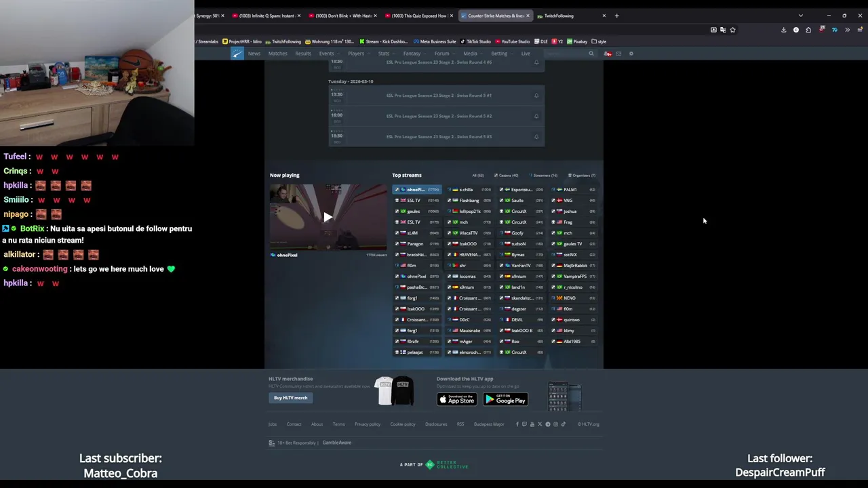This screenshot has height=488, width=868.
Task: Open the YouTube Studio bookmark
Action: (x=512, y=41)
